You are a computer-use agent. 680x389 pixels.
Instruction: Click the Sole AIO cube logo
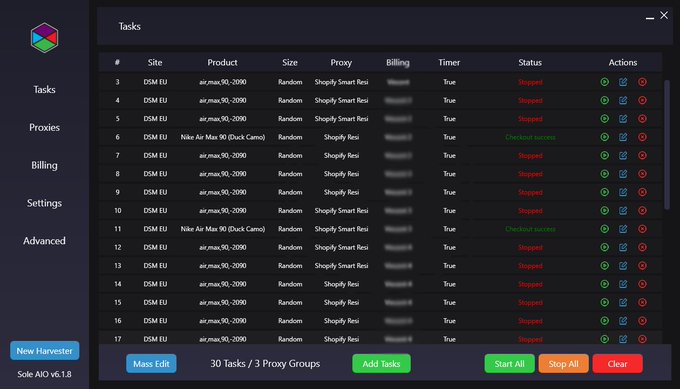click(x=44, y=38)
